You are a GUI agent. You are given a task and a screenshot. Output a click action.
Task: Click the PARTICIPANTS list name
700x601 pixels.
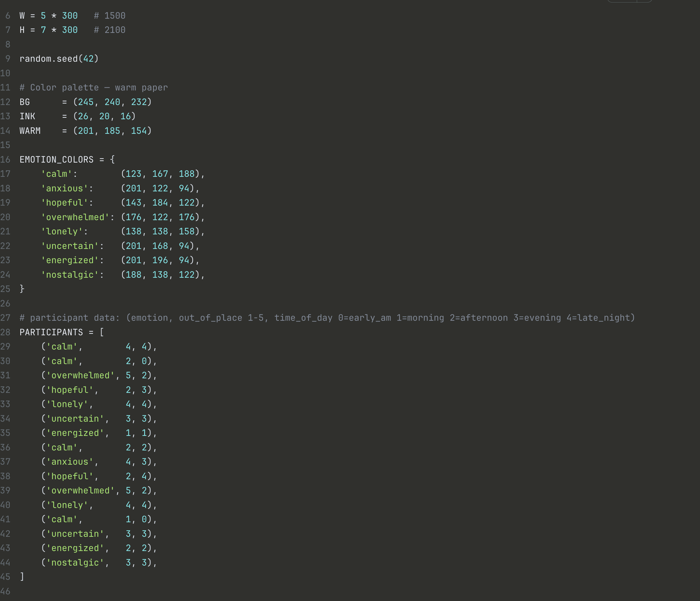click(51, 332)
